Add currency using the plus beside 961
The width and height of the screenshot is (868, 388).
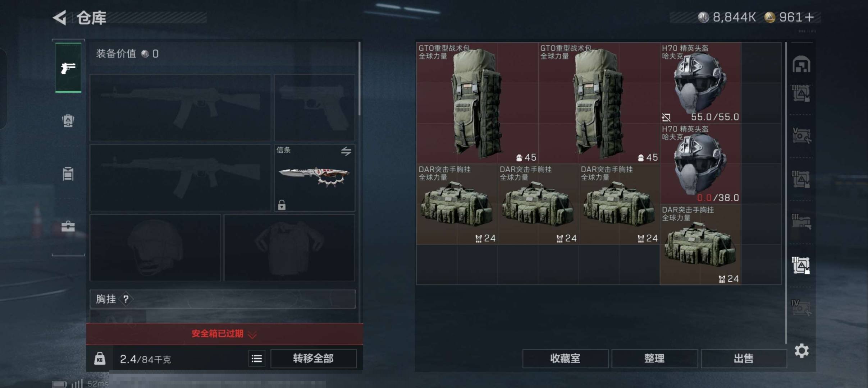click(809, 17)
